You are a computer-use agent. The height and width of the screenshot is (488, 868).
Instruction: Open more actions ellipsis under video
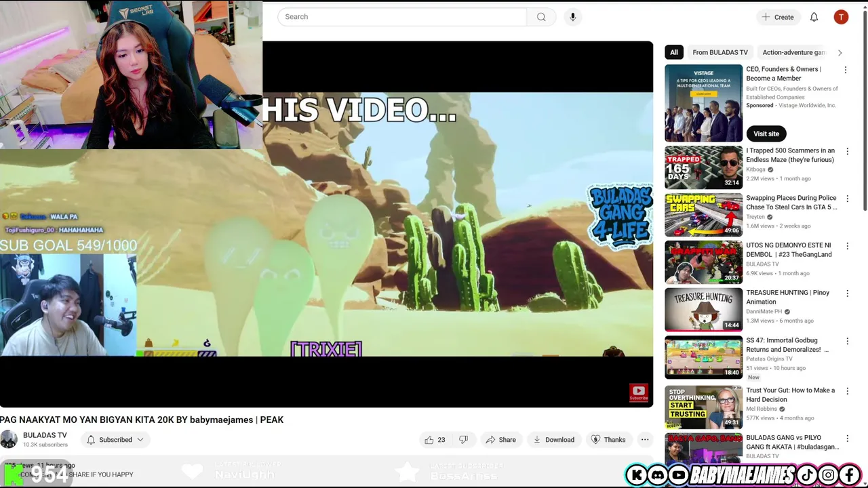tap(645, 440)
